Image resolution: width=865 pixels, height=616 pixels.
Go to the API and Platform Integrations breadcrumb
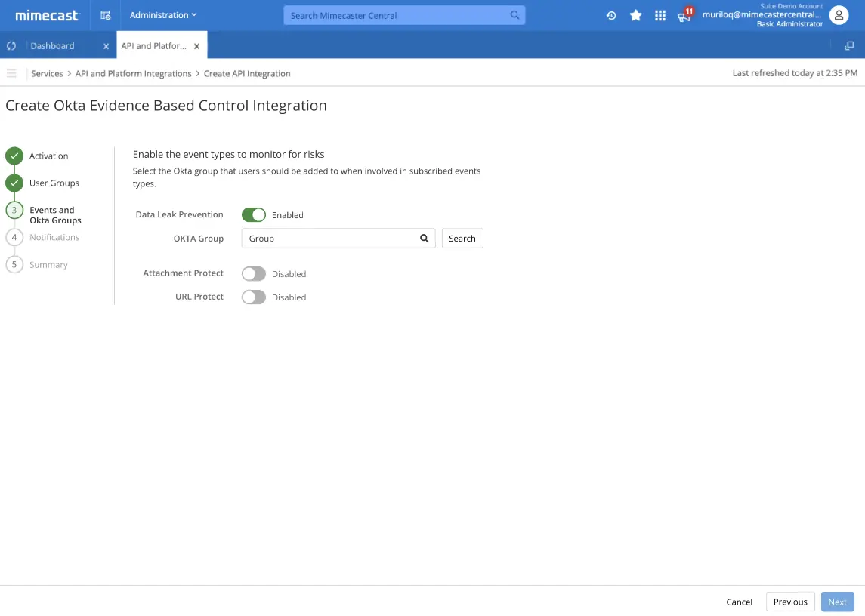tap(134, 73)
